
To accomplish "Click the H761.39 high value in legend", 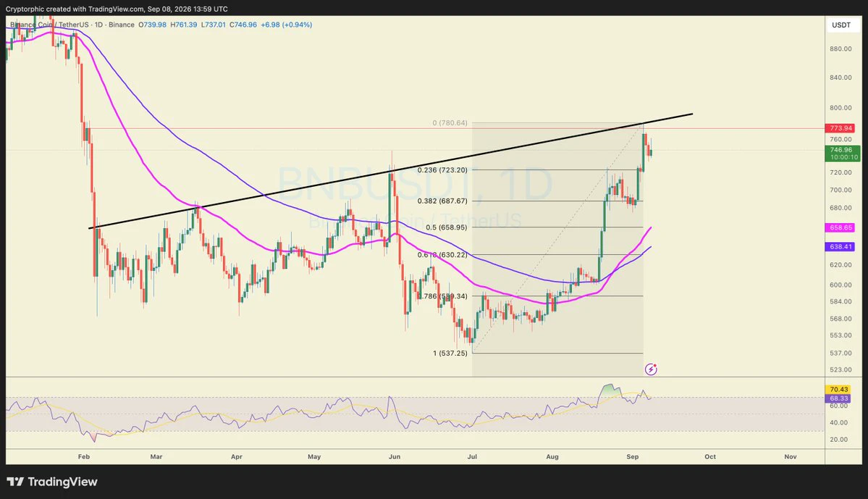I will pos(184,25).
